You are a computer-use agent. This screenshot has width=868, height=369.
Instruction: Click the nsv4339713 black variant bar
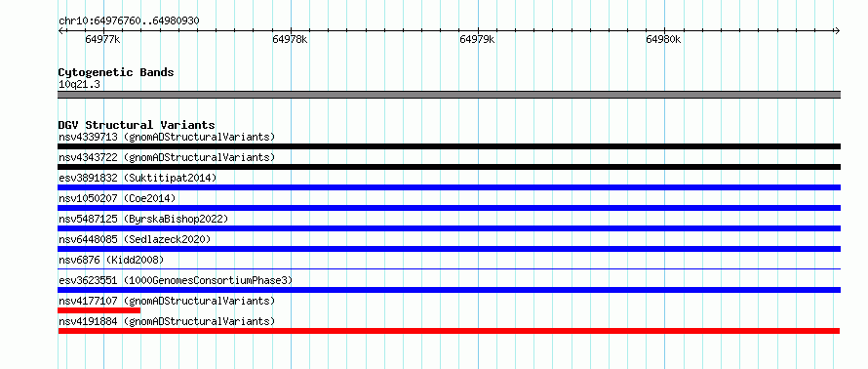pyautogui.click(x=449, y=146)
